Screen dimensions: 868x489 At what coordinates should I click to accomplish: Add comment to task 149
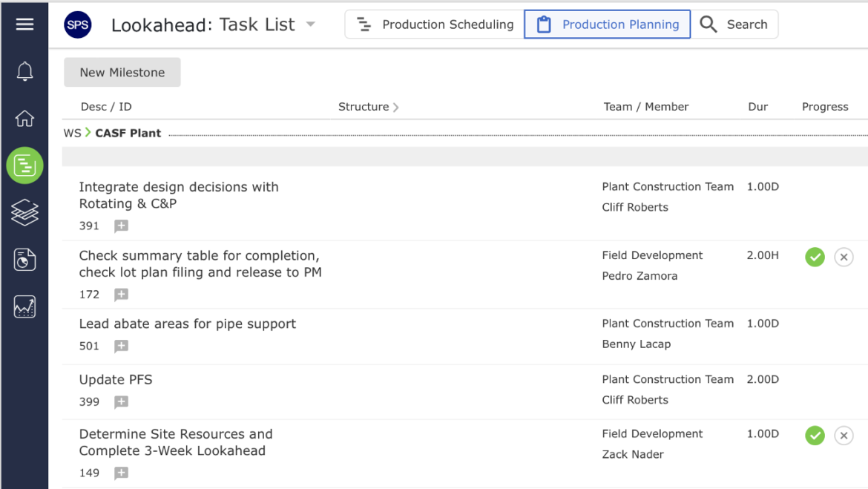click(x=121, y=473)
